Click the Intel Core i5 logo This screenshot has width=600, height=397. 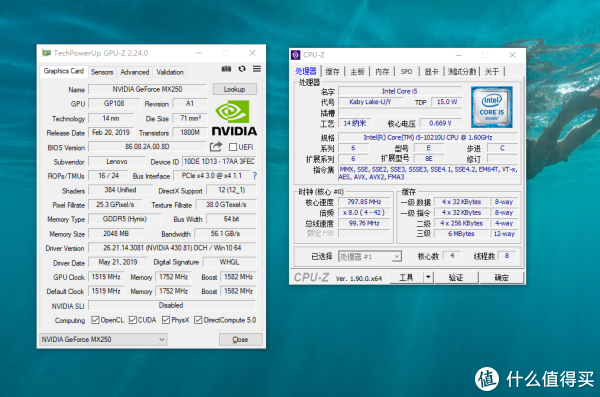tap(492, 107)
